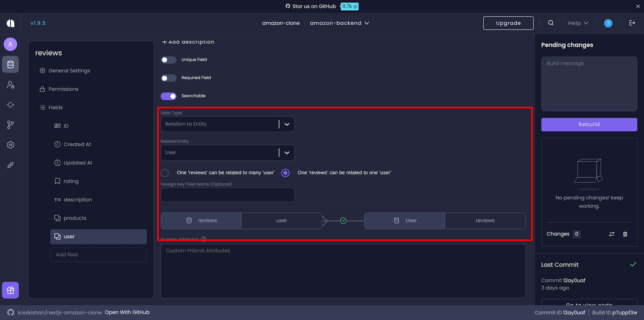
Task: Select the rating field in list
Action: [x=71, y=181]
